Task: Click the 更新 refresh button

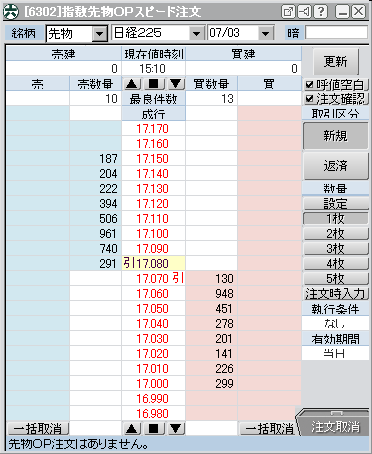Action: point(336,62)
